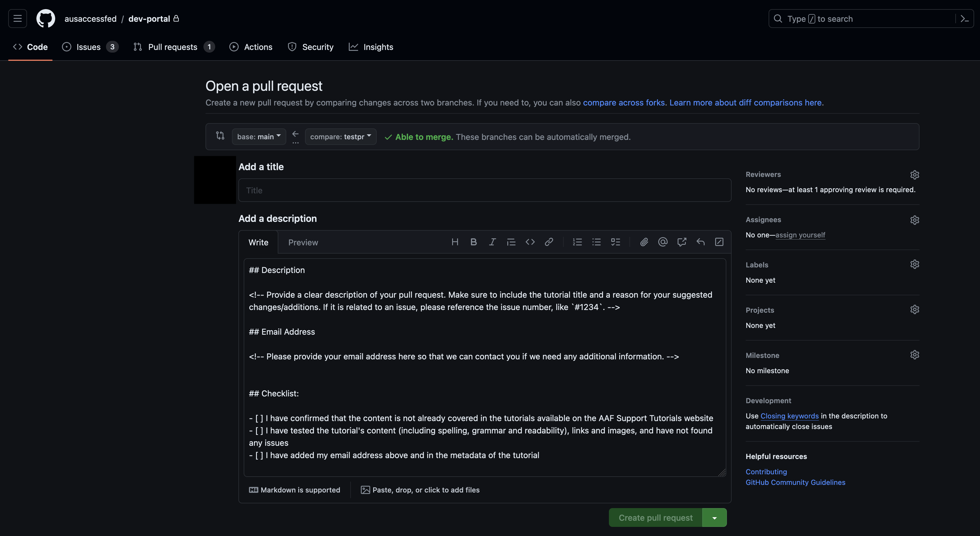
Task: Insert a task list
Action: click(x=616, y=242)
